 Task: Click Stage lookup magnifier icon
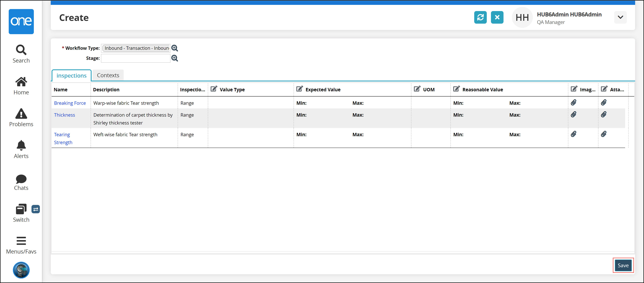click(174, 58)
